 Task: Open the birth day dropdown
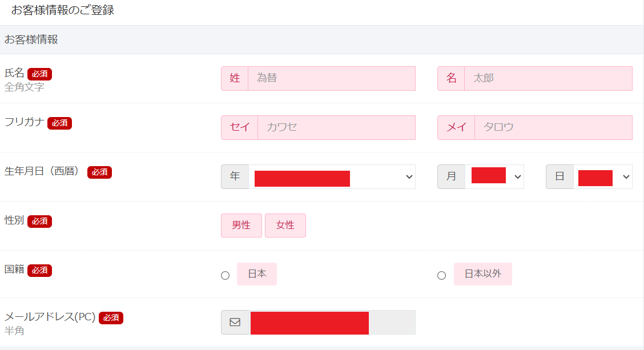[x=603, y=176]
